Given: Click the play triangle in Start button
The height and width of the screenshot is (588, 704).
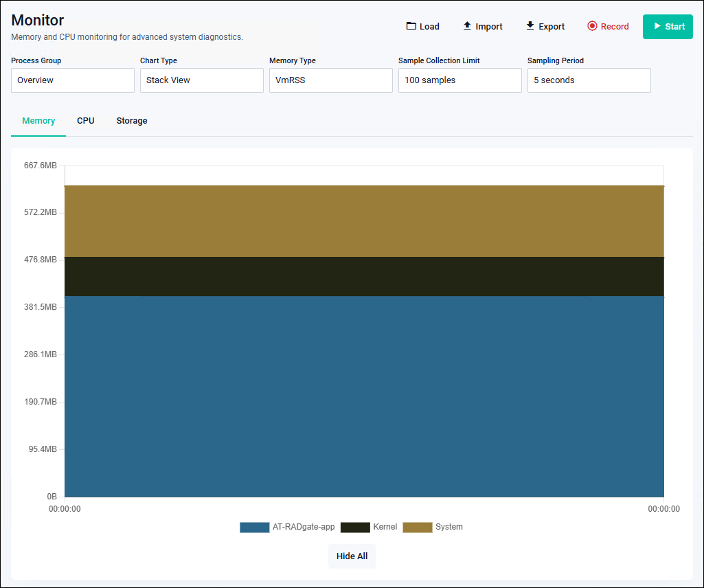Looking at the screenshot, I should point(657,26).
